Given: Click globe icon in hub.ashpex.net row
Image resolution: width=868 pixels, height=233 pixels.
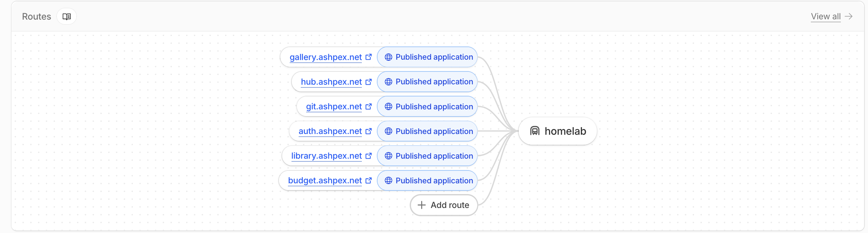Looking at the screenshot, I should pyautogui.click(x=388, y=82).
